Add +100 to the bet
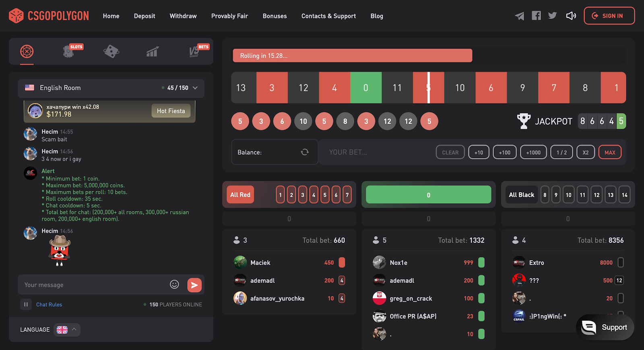The image size is (644, 350). click(505, 152)
